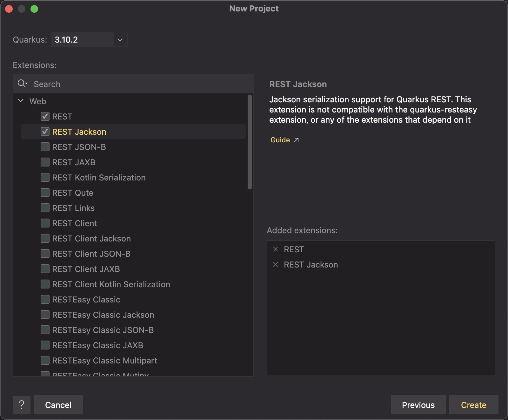Enable the REST JSON-B extension
This screenshot has width=508, height=420.
coord(45,147)
